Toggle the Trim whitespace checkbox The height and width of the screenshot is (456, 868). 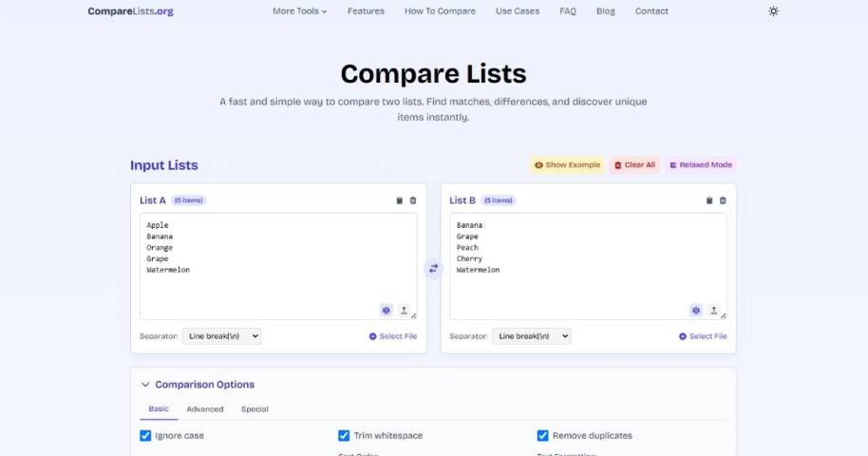[344, 436]
